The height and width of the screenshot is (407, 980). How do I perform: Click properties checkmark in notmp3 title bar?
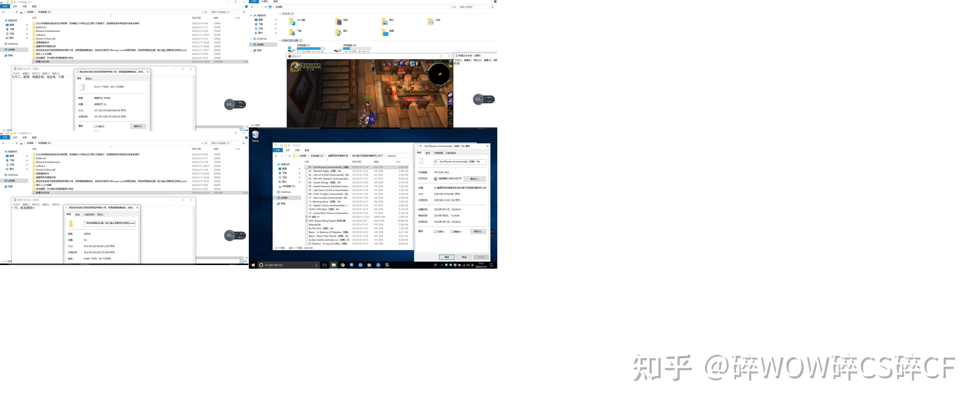[282, 145]
